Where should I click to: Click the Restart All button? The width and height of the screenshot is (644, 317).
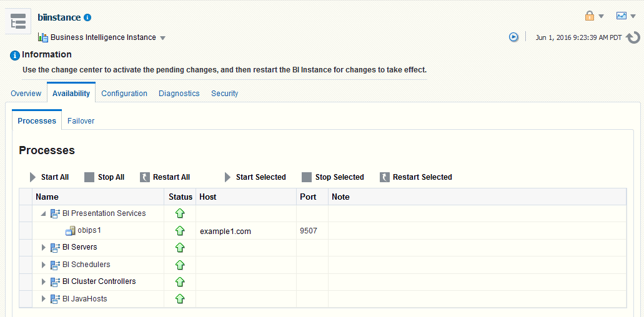[x=165, y=177]
